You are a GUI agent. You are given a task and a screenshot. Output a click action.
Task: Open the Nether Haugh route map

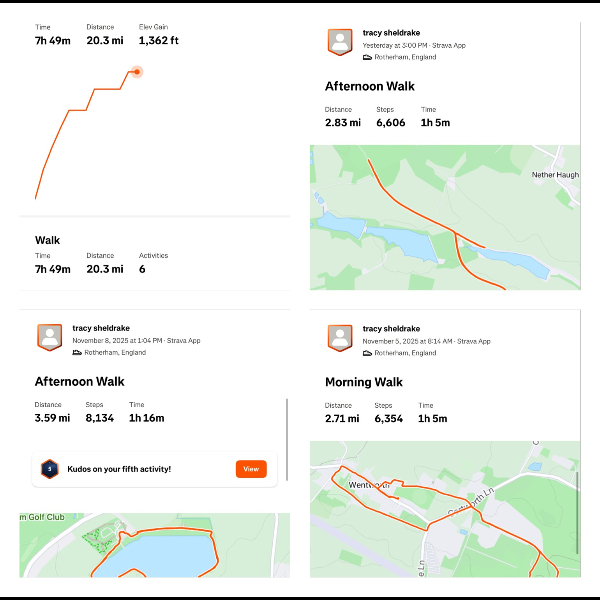click(445, 217)
